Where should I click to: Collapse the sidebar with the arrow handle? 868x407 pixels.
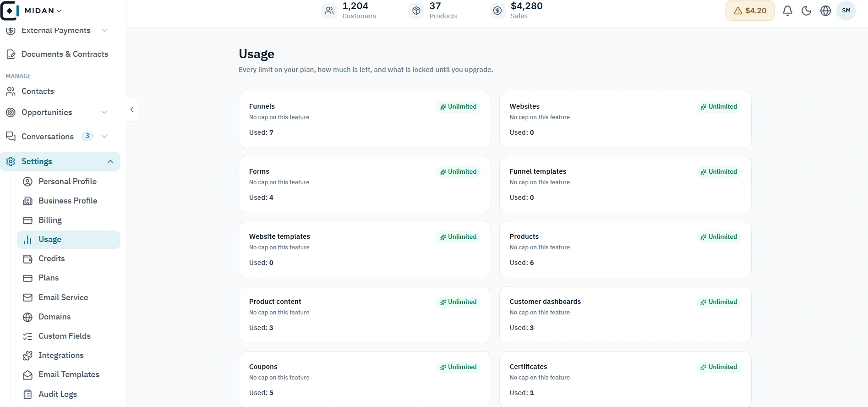[132, 110]
